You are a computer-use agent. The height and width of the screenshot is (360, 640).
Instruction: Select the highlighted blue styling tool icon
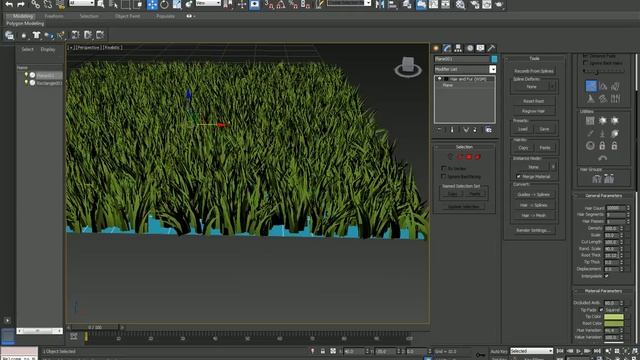591,86
